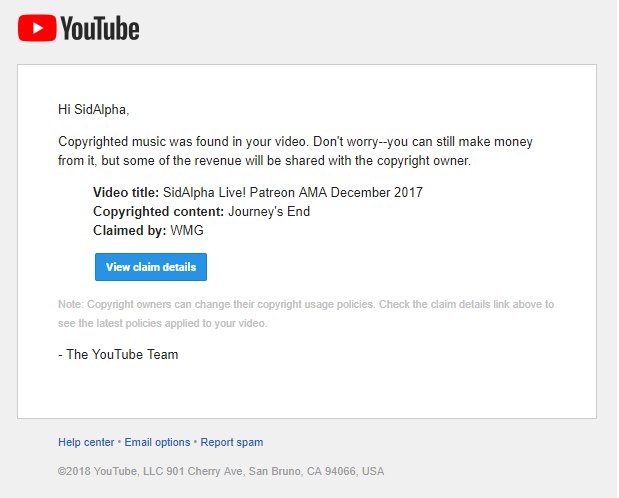This screenshot has height=498, width=619.
Task: Click the signature The YouTube Team
Action: tap(118, 354)
